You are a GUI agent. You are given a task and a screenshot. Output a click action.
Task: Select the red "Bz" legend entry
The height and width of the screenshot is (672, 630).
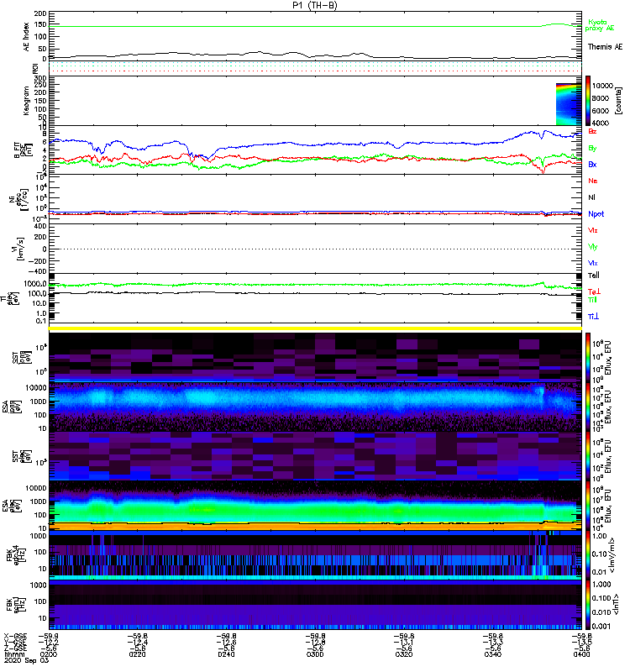click(592, 131)
